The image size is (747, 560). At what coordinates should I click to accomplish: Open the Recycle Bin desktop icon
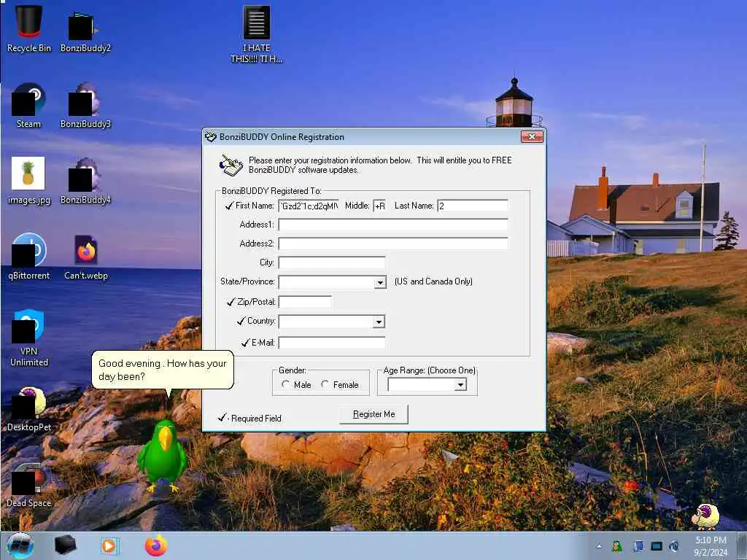[x=28, y=28]
